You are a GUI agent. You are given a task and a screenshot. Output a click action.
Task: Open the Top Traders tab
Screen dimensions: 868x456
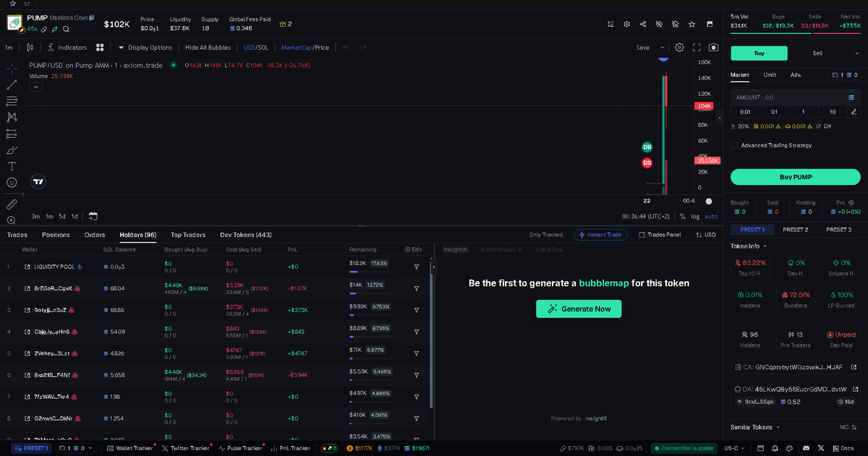[x=188, y=235]
